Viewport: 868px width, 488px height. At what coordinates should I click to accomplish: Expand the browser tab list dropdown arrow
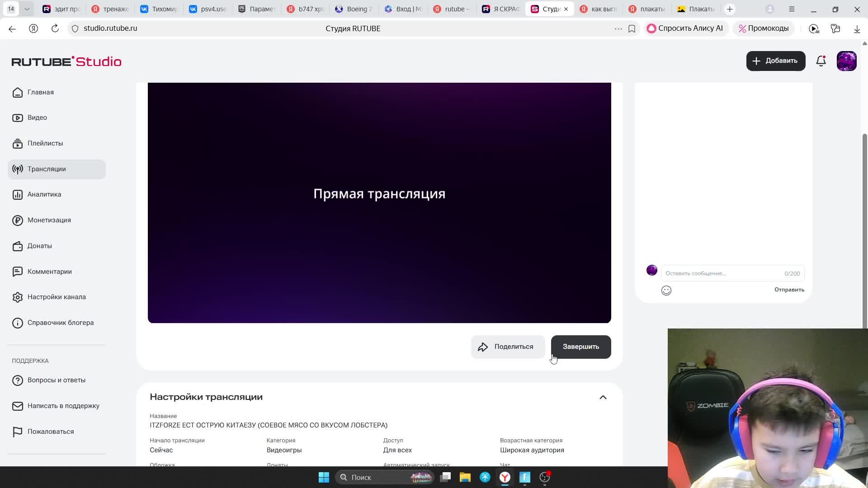pyautogui.click(x=27, y=9)
